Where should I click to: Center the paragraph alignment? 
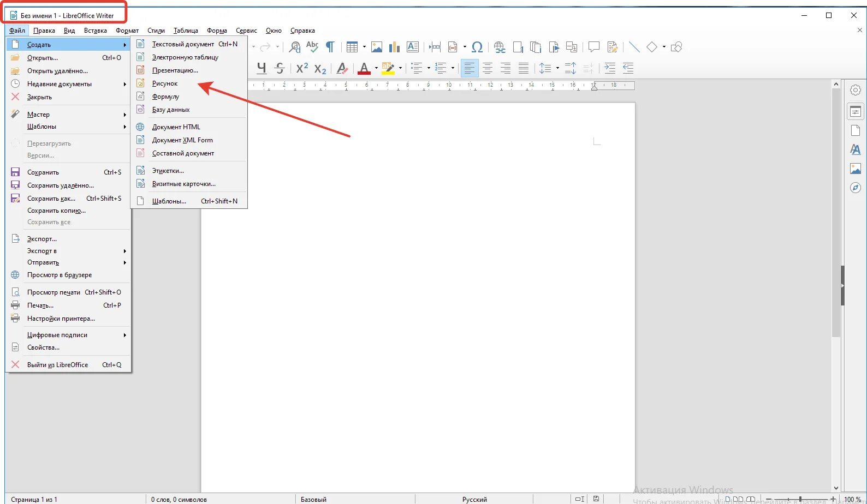pos(488,68)
